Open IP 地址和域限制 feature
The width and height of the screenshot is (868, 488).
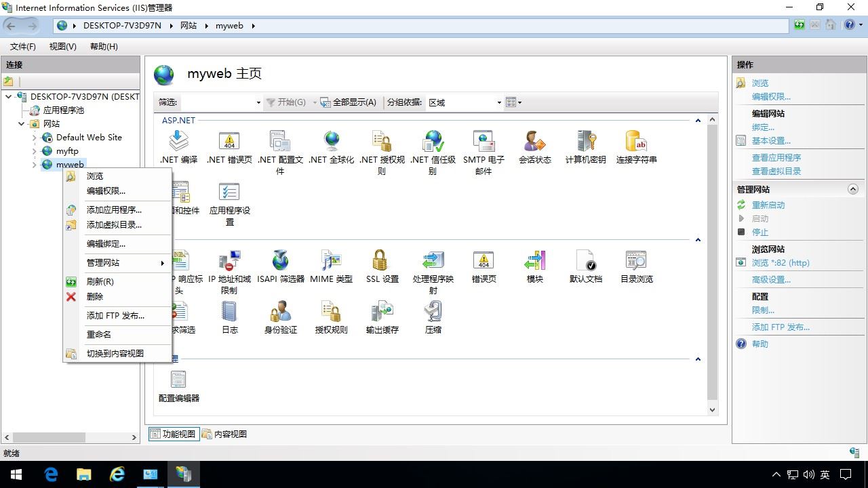coord(229,272)
